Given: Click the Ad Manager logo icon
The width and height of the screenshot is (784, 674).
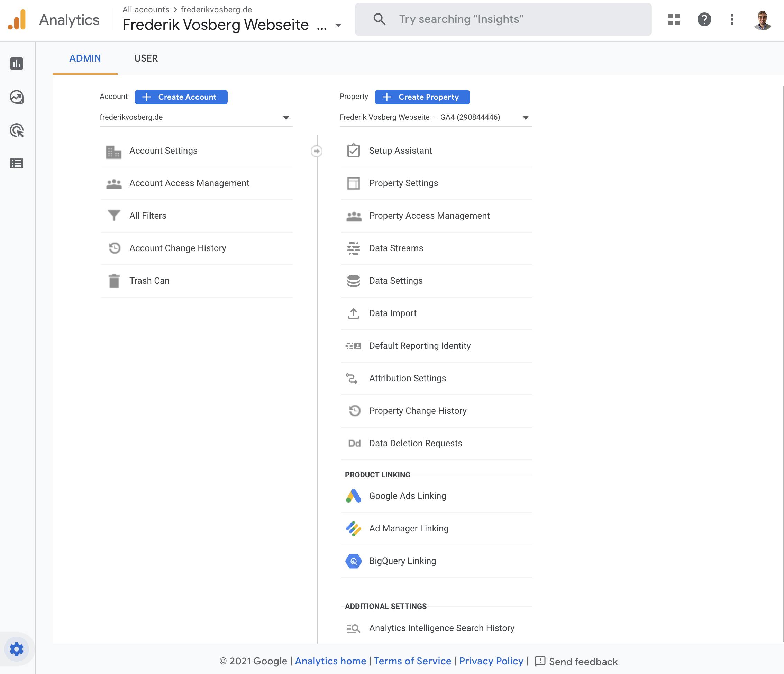Looking at the screenshot, I should [x=353, y=529].
